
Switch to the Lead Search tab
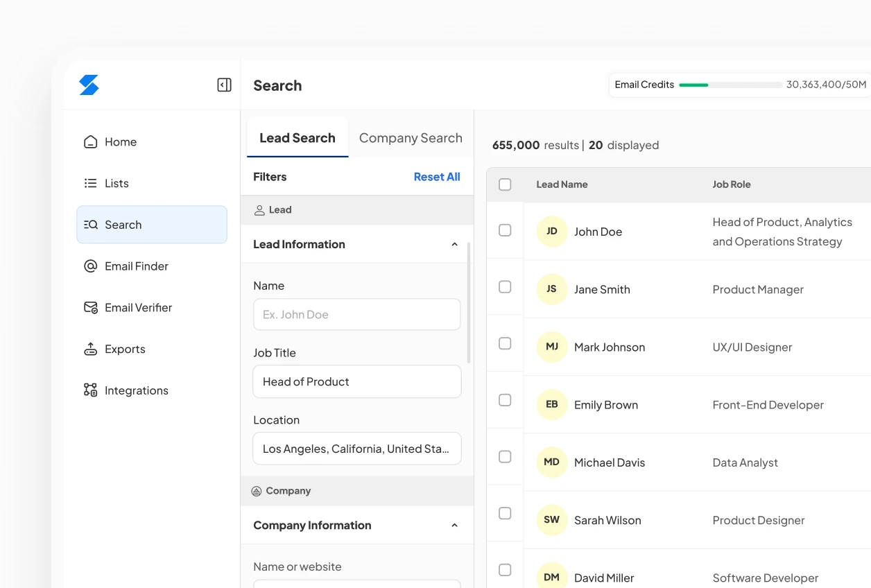(297, 137)
